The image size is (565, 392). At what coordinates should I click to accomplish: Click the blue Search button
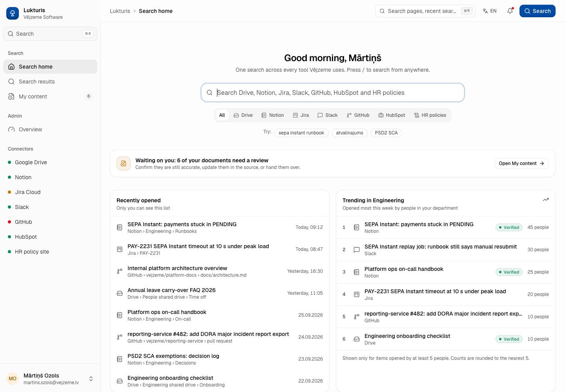(x=538, y=11)
